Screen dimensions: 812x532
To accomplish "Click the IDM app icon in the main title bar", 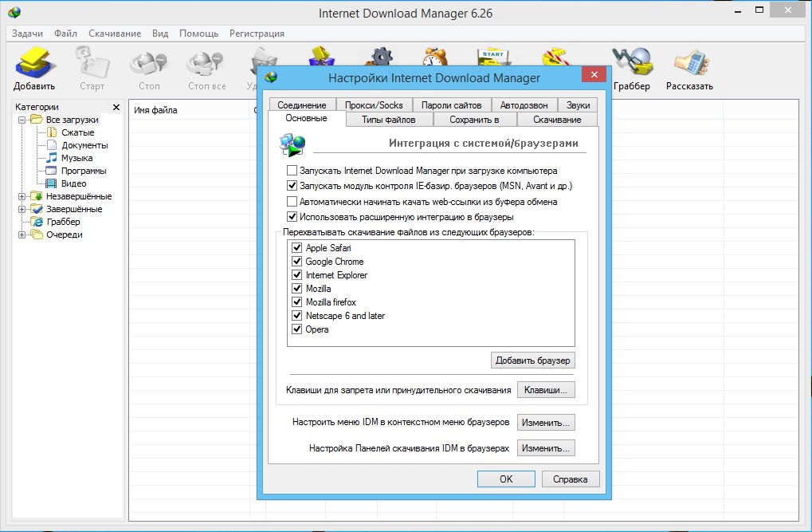I will pyautogui.click(x=14, y=13).
